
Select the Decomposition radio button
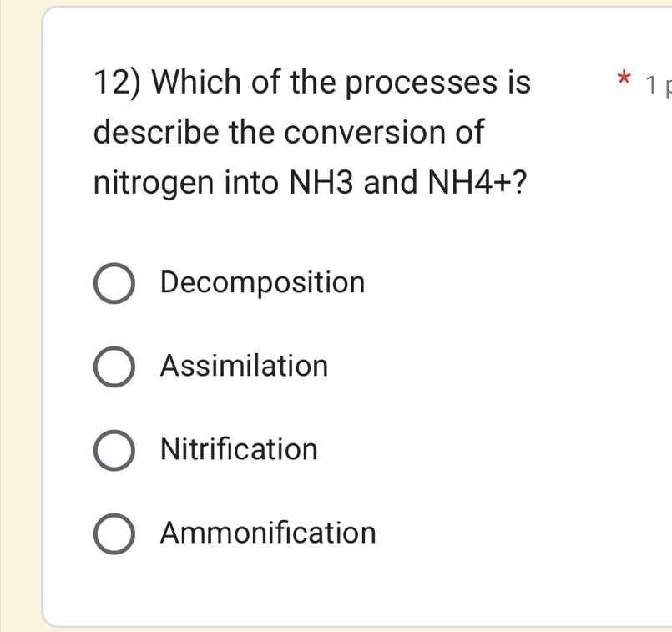pos(113,283)
